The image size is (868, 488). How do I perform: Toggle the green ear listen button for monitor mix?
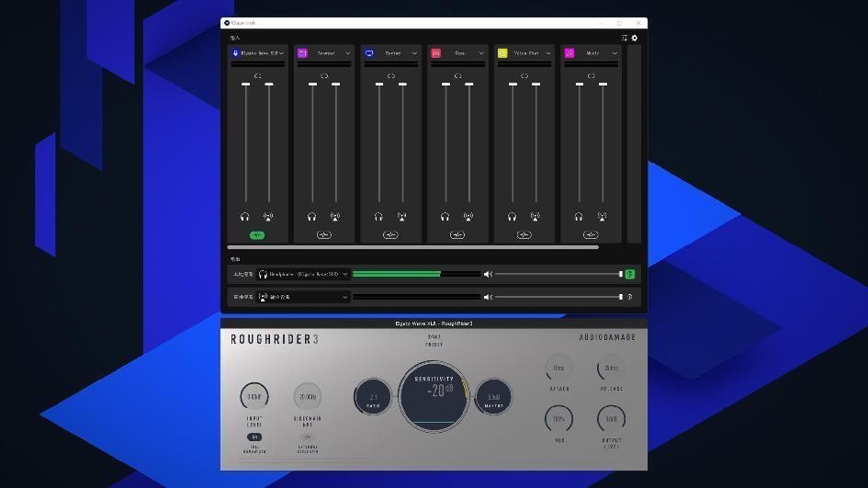point(629,274)
